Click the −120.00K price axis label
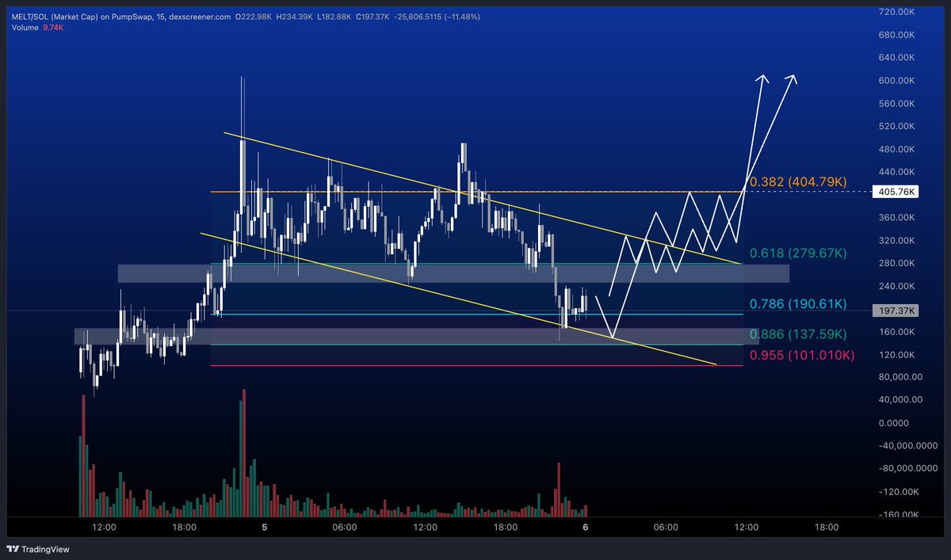This screenshot has width=951, height=560. pyautogui.click(x=897, y=492)
